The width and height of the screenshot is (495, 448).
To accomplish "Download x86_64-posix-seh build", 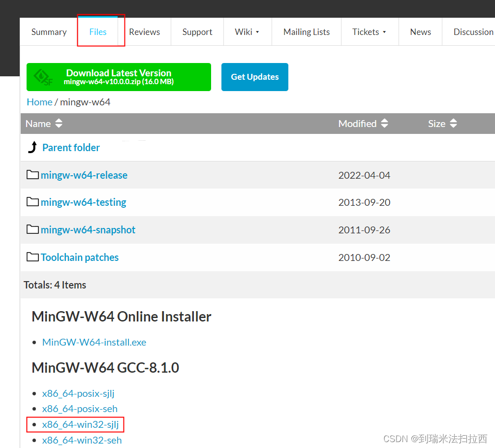I will (80, 409).
